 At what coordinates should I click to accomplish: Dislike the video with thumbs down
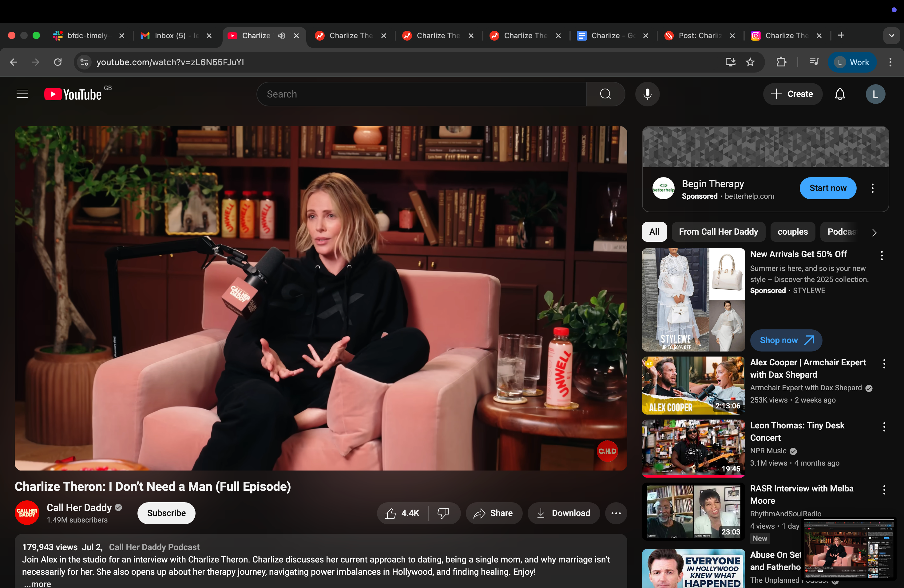[x=443, y=513]
